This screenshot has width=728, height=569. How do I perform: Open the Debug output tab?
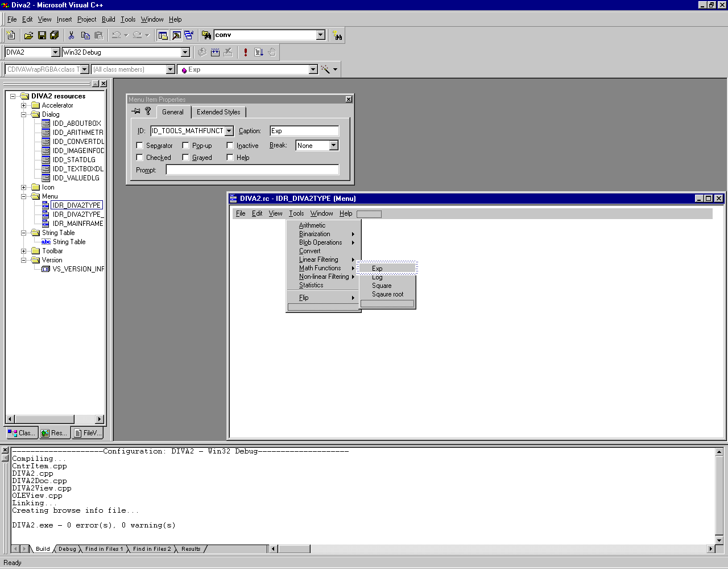(x=67, y=549)
